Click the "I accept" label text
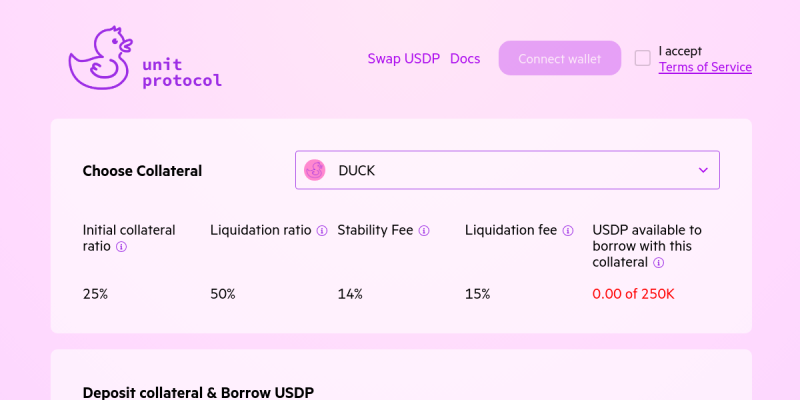The width and height of the screenshot is (800, 400). click(680, 51)
